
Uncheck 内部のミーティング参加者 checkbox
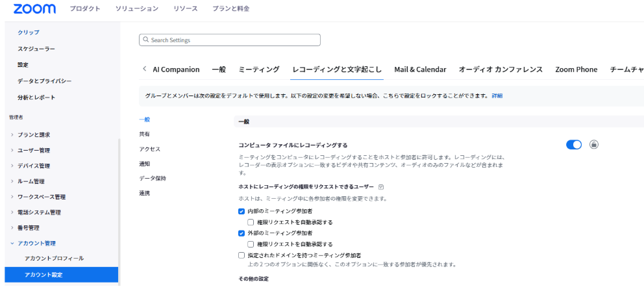[241, 211]
